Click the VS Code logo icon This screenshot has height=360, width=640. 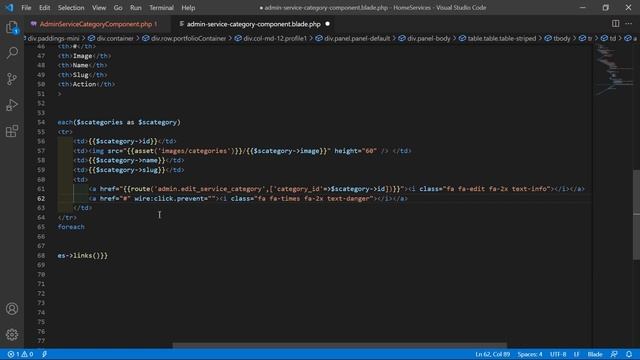pos(9,7)
